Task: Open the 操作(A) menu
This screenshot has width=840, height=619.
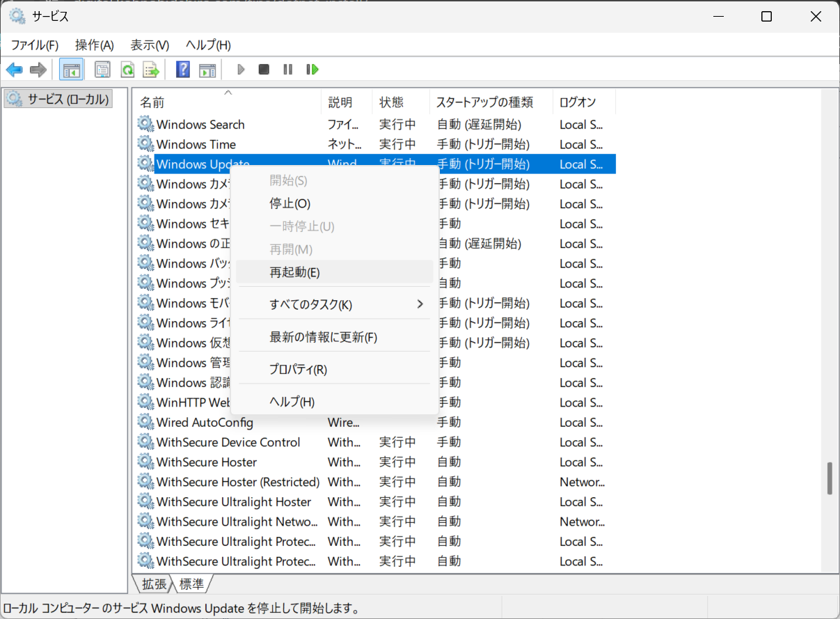Action: click(94, 45)
